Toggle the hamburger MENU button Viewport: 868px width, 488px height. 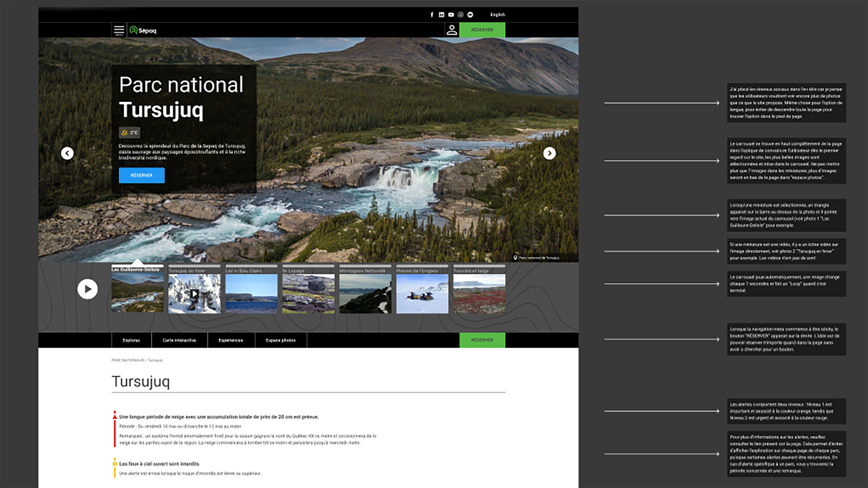[119, 30]
